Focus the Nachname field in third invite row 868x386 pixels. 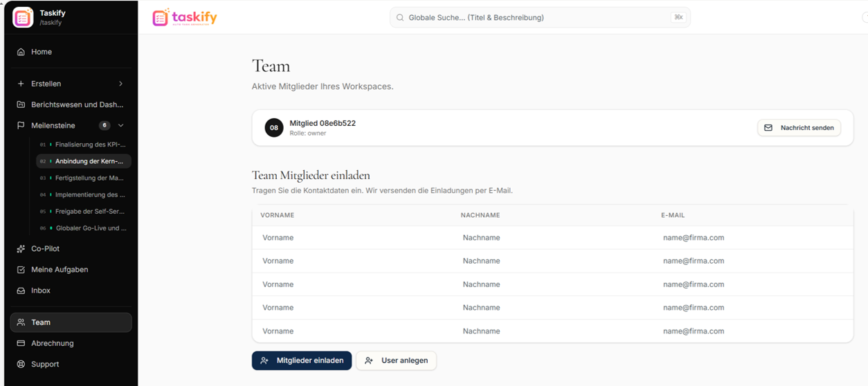click(554, 285)
